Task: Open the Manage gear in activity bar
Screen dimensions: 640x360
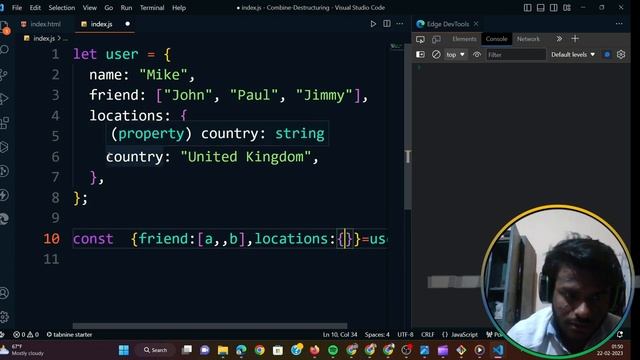Action: coord(4,317)
